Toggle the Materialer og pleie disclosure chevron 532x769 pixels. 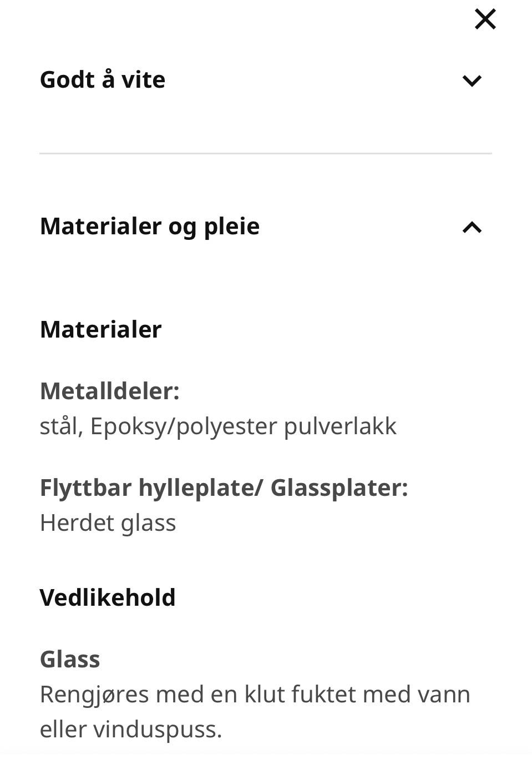pos(472,227)
